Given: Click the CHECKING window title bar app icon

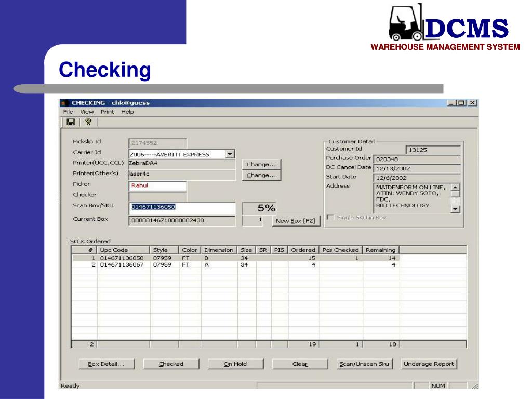Looking at the screenshot, I should coord(65,103).
